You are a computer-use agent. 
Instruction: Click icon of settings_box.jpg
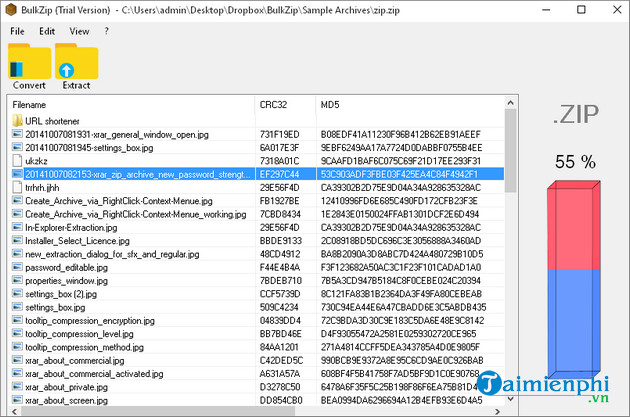click(x=17, y=307)
